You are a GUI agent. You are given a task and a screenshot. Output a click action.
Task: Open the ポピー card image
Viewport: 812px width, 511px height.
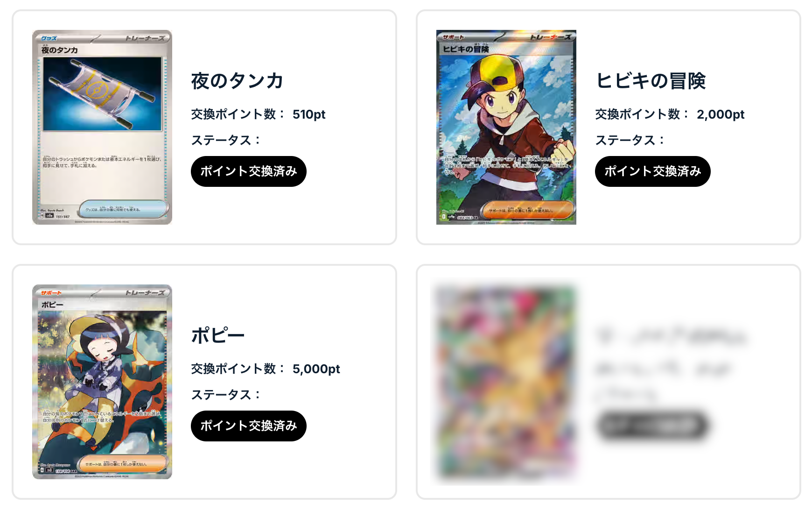click(102, 382)
